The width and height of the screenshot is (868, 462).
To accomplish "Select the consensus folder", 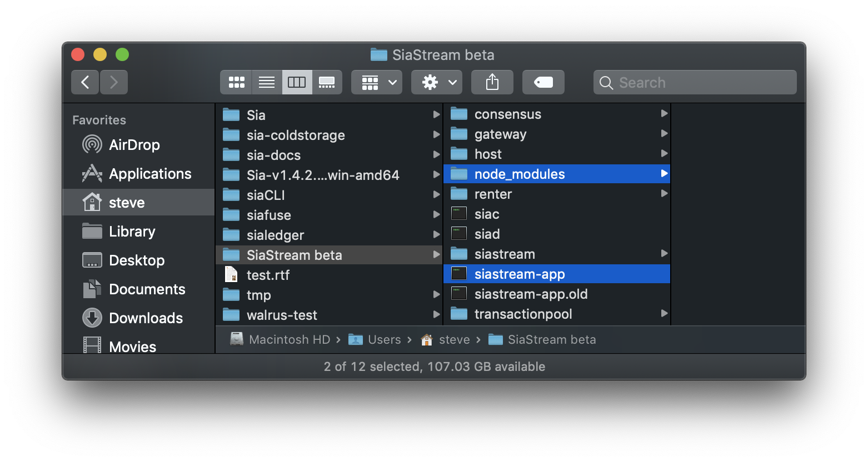I will click(557, 114).
